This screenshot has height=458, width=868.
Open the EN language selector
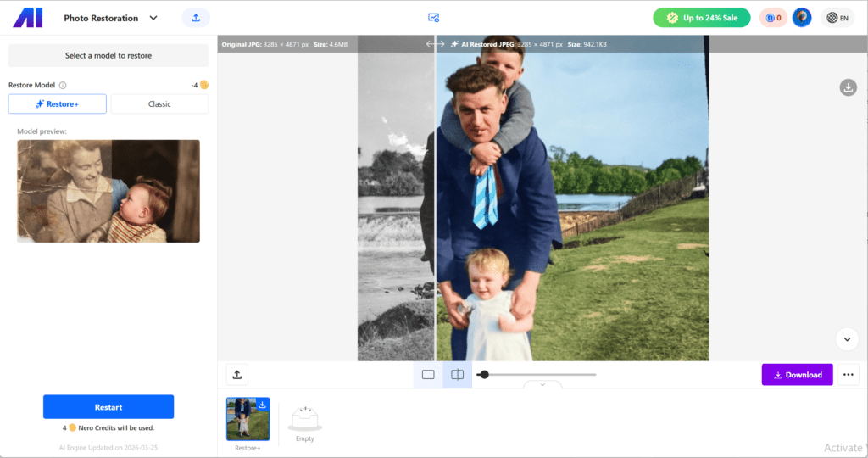click(837, 17)
